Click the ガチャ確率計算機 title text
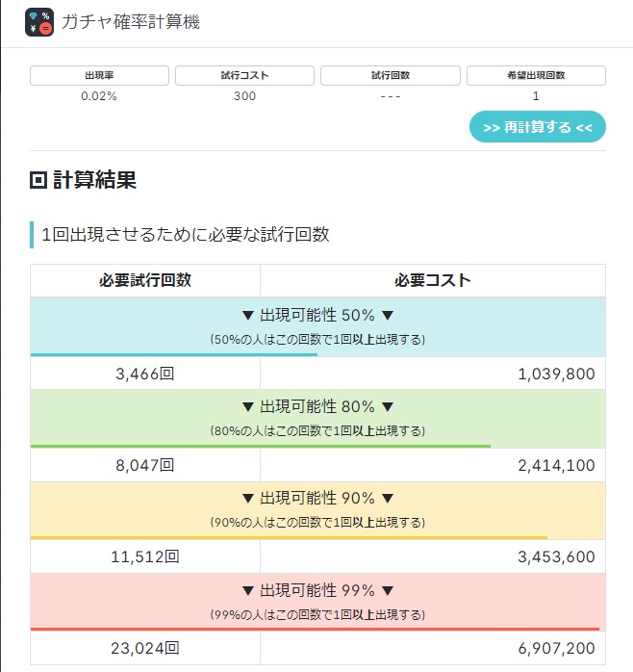This screenshot has height=672, width=633. tap(130, 21)
